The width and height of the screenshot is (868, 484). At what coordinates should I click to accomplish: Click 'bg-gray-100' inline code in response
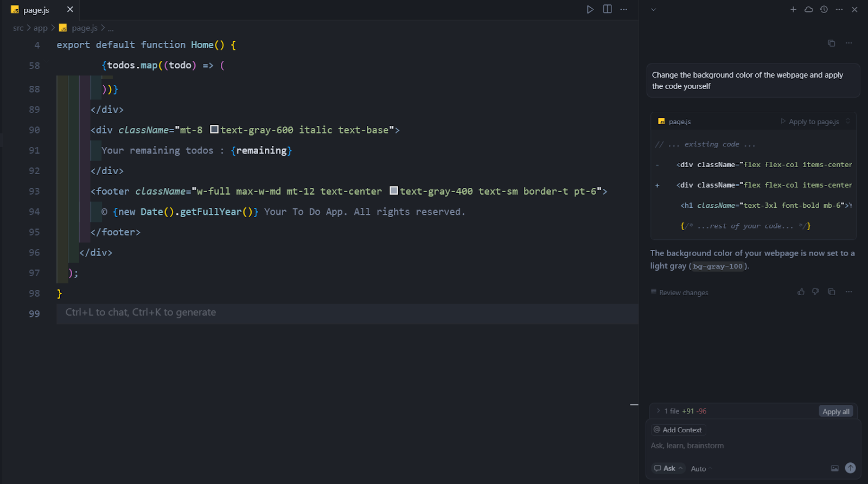[718, 266]
